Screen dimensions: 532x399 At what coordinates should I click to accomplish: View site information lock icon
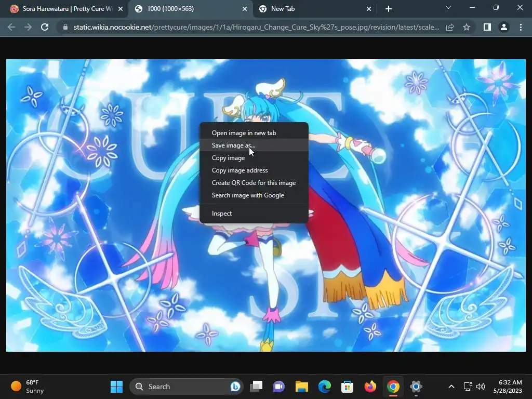pos(65,27)
